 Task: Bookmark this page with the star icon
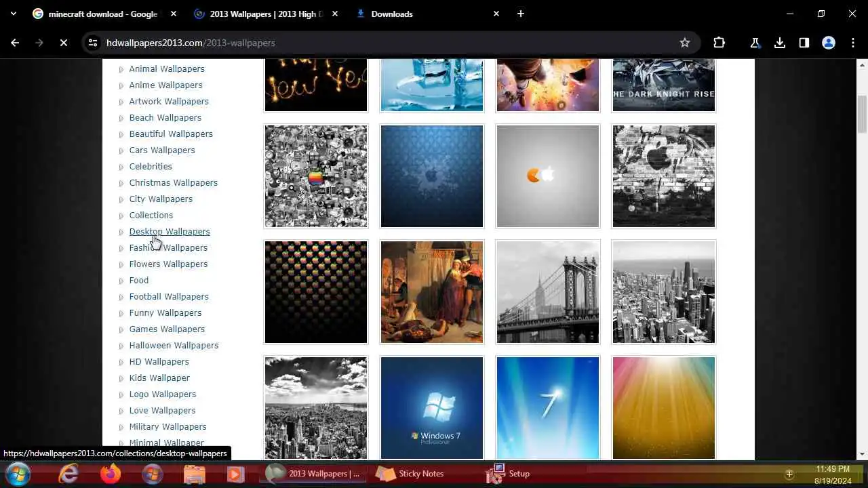685,43
